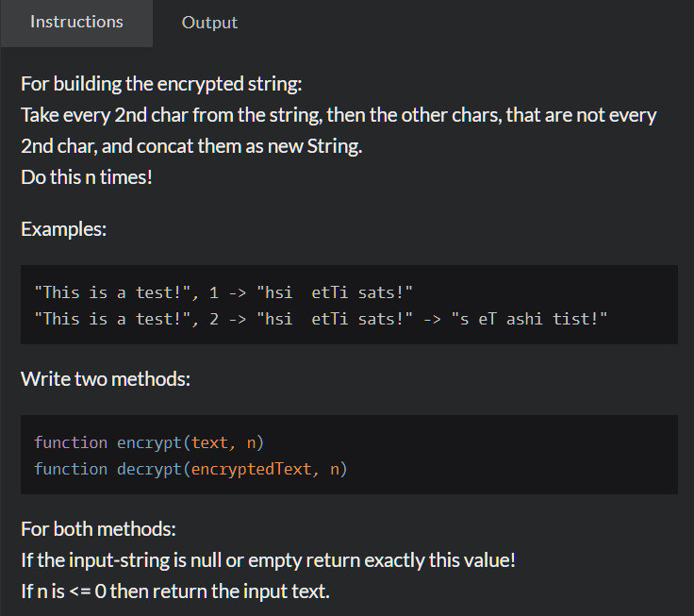This screenshot has width=694, height=616.
Task: Click the "For both methods:" line
Action: 99,528
